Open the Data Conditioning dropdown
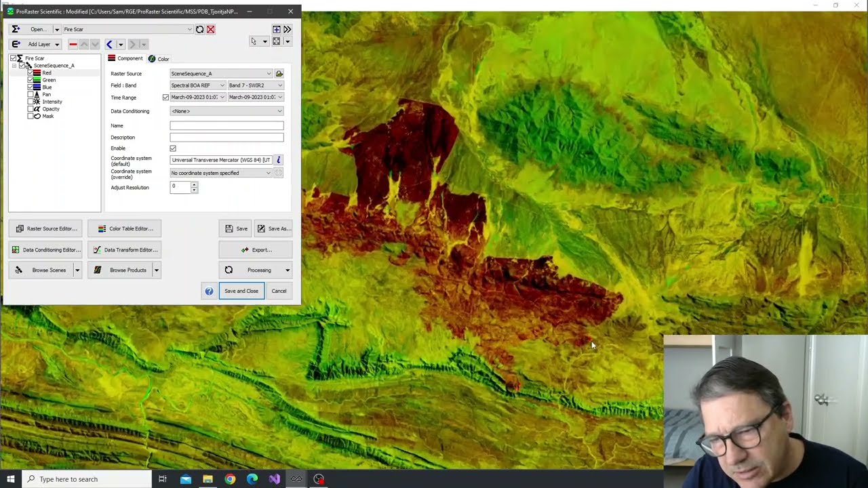The image size is (868, 488). (226, 111)
